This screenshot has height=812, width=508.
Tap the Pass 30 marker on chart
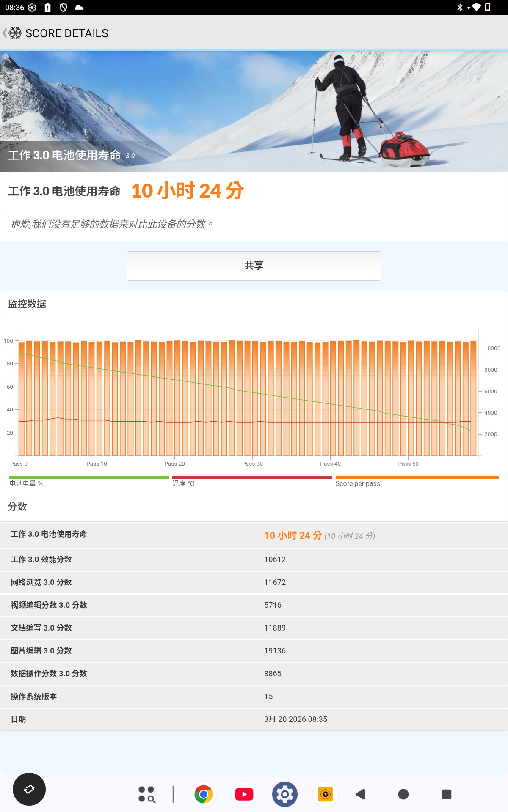point(252,464)
